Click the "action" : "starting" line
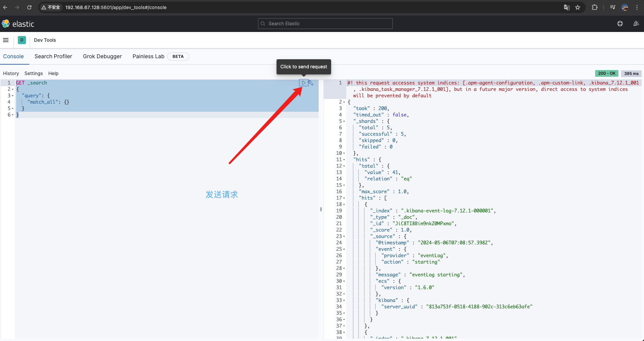The height and width of the screenshot is (341, 644). pos(411,262)
